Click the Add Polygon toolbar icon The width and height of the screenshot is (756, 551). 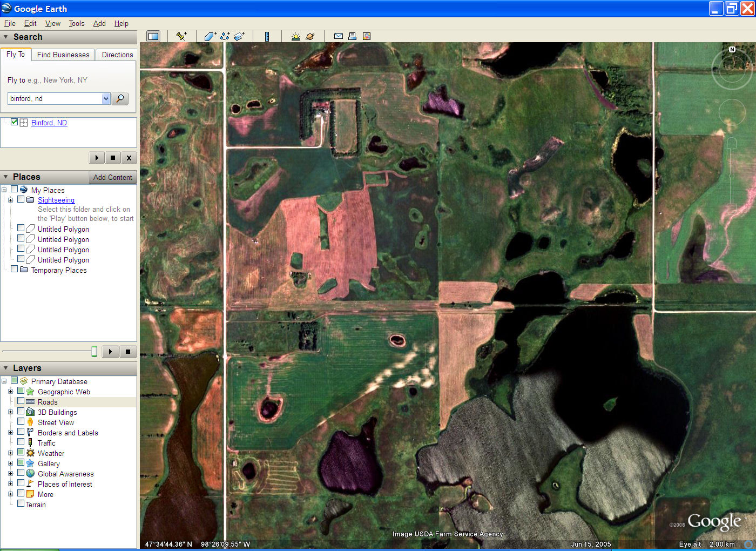210,36
